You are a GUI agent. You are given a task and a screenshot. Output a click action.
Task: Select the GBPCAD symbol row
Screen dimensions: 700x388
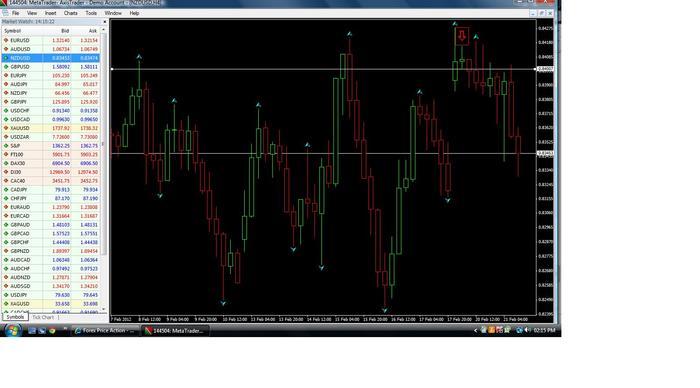(51, 234)
